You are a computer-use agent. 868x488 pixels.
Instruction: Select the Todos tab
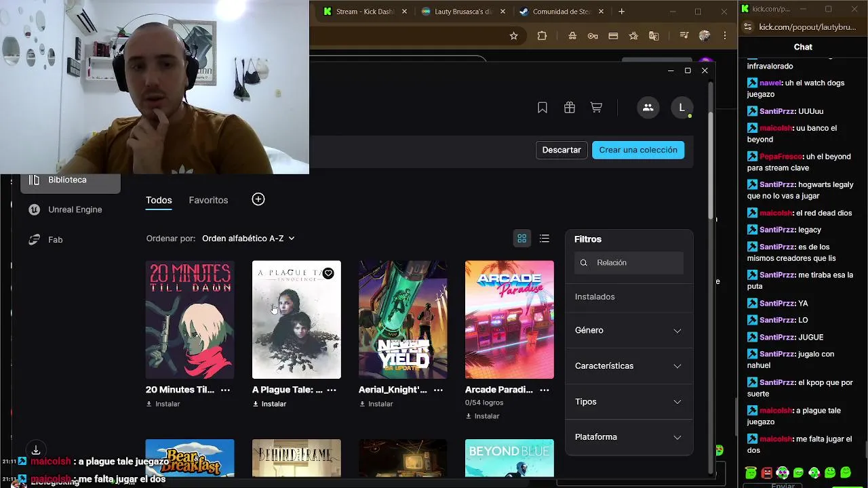tap(159, 200)
